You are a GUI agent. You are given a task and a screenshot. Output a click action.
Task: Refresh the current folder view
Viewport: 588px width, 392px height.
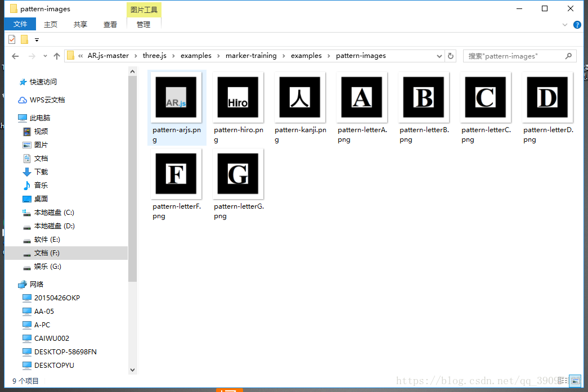(x=451, y=56)
